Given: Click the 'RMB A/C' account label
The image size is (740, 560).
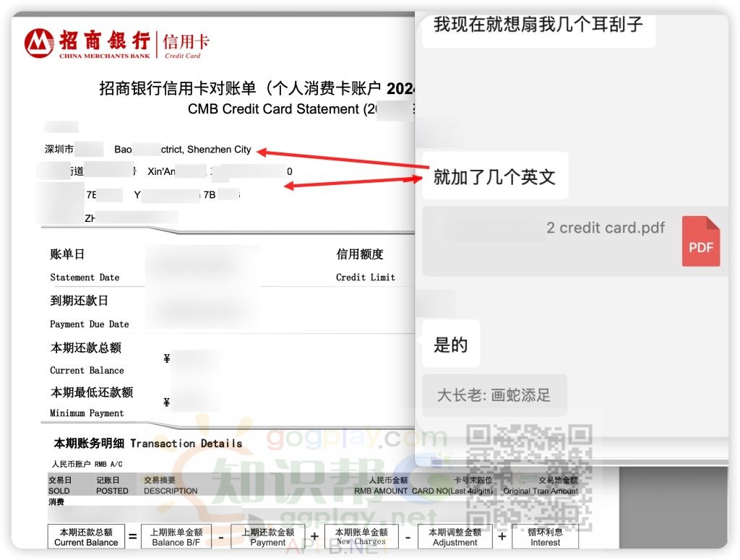Looking at the screenshot, I should pos(108,464).
